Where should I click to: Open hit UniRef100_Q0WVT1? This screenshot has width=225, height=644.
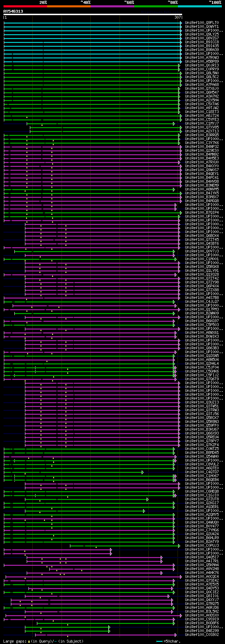coord(202,27)
